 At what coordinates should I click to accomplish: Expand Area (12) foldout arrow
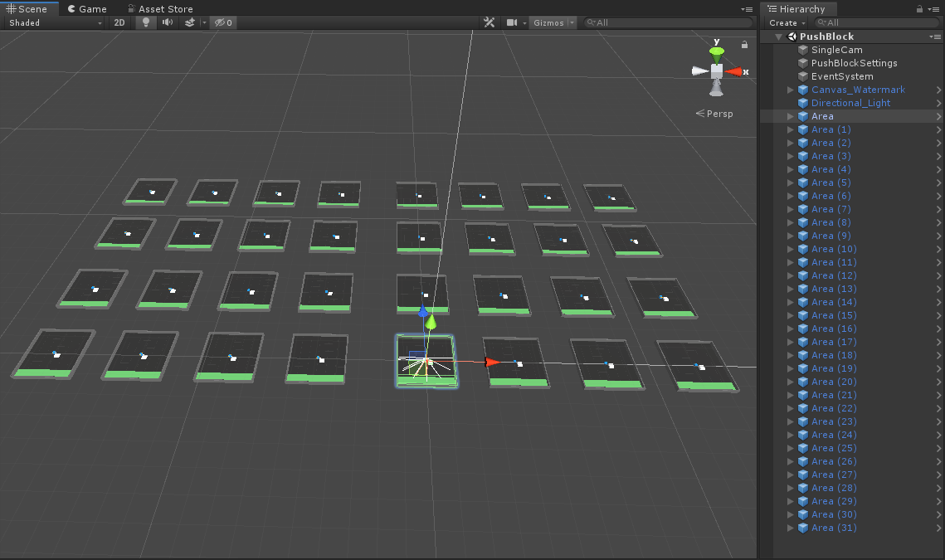click(x=790, y=275)
